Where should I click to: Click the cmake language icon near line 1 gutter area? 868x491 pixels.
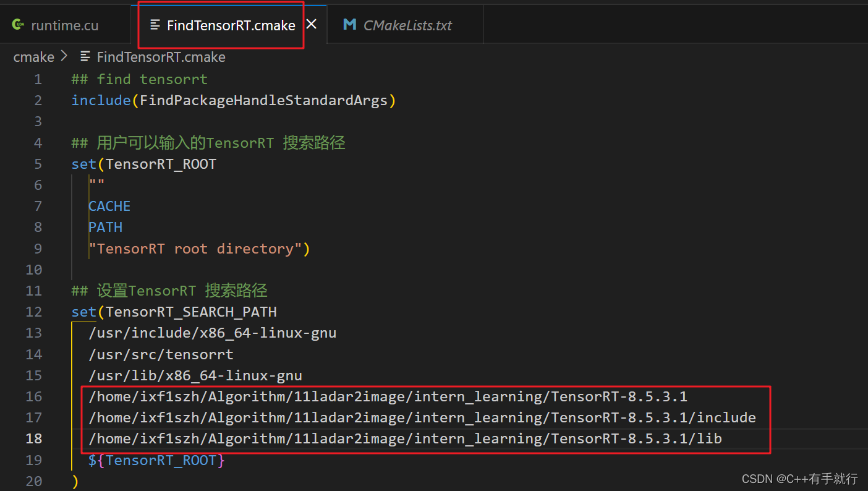[x=85, y=56]
